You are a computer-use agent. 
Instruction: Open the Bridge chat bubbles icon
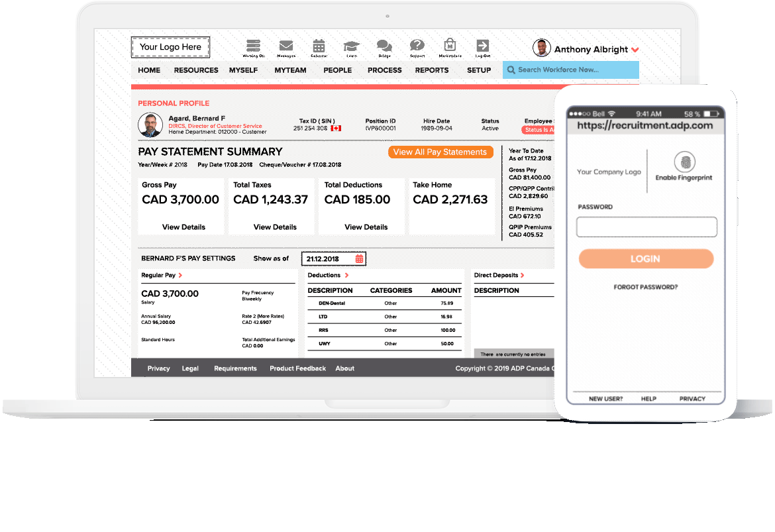coord(384,46)
